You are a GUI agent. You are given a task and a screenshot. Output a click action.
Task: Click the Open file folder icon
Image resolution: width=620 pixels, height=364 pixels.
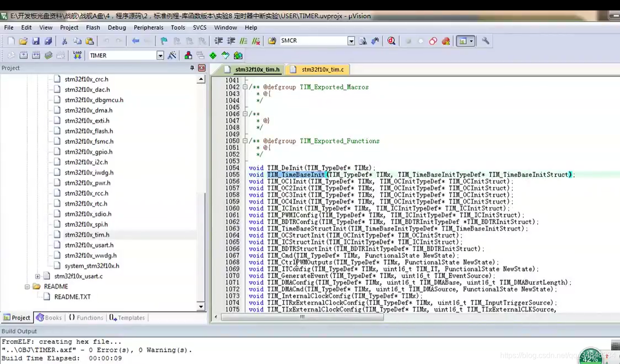click(x=23, y=41)
